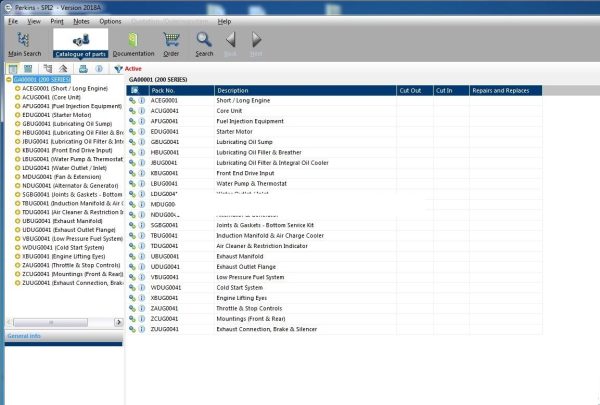Click link icon for ACEG0001 row
This screenshot has height=405, width=600.
click(132, 101)
